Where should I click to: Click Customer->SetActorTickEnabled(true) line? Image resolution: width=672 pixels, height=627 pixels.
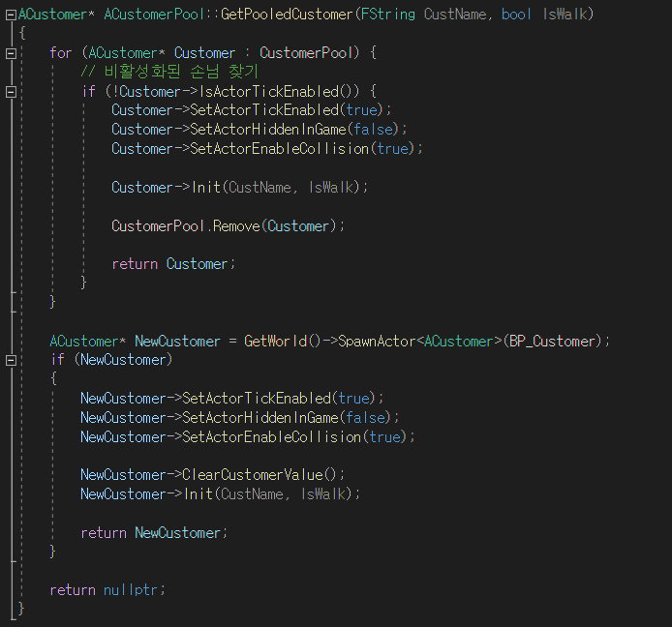[x=252, y=110]
